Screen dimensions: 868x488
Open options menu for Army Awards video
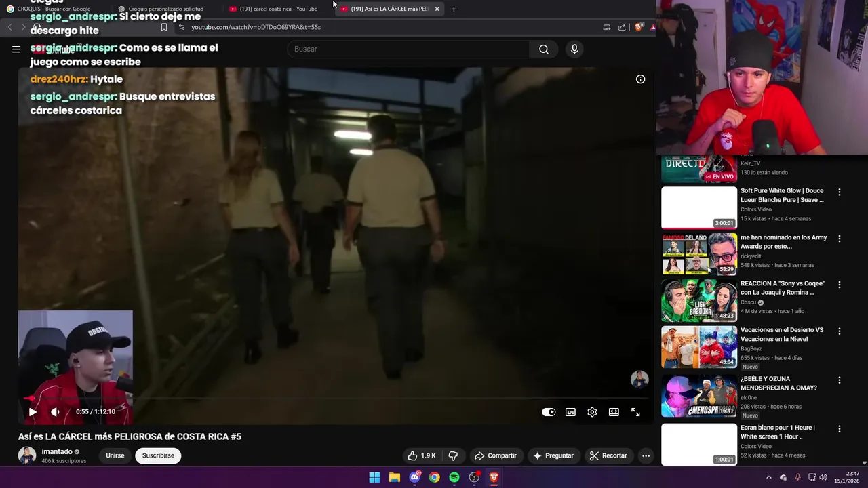(x=839, y=239)
